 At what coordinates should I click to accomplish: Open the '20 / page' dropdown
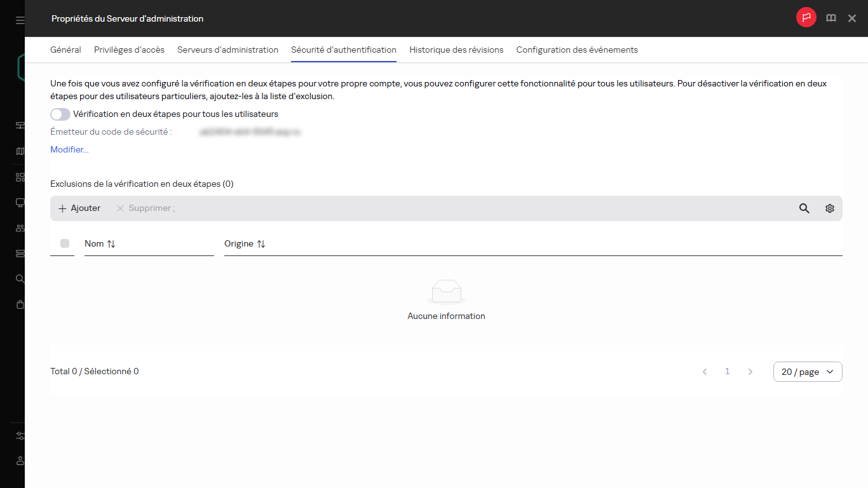[x=807, y=371]
